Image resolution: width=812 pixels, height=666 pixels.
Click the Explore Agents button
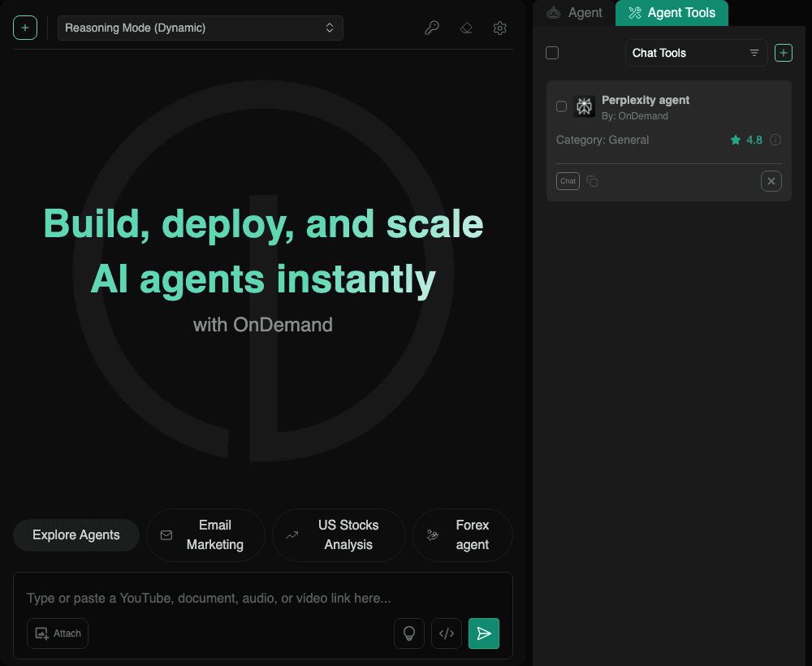pyautogui.click(x=76, y=535)
